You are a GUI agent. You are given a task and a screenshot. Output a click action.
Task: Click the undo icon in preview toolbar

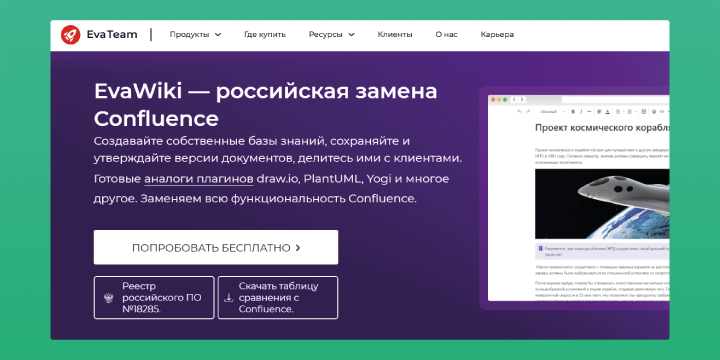point(520,112)
